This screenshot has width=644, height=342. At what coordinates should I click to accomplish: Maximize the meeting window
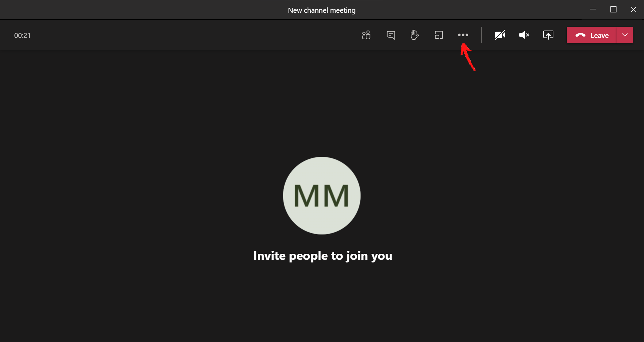click(x=613, y=9)
